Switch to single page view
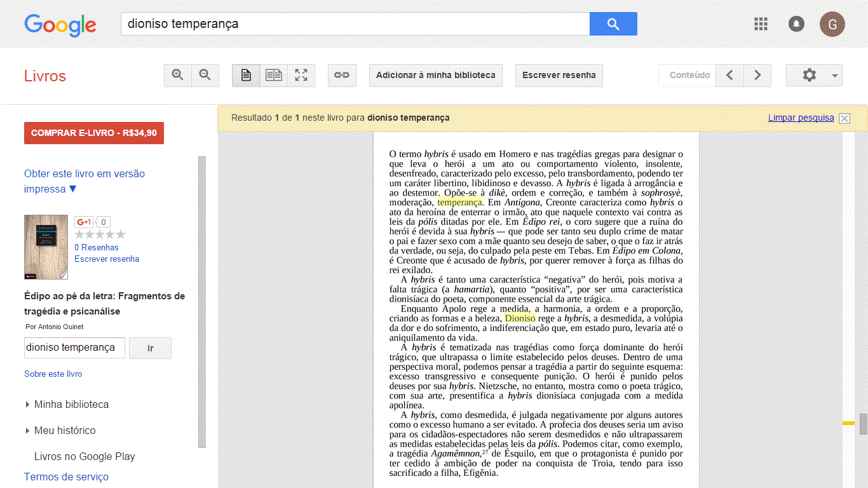 click(246, 75)
